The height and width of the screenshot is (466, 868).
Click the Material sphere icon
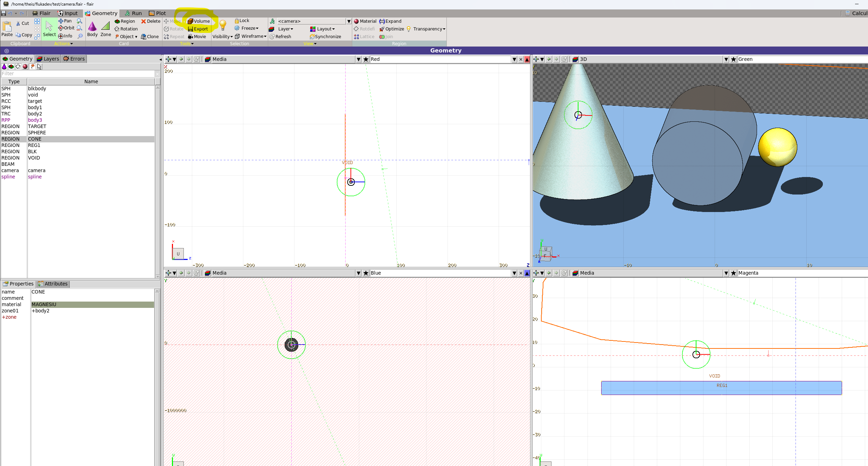point(356,21)
